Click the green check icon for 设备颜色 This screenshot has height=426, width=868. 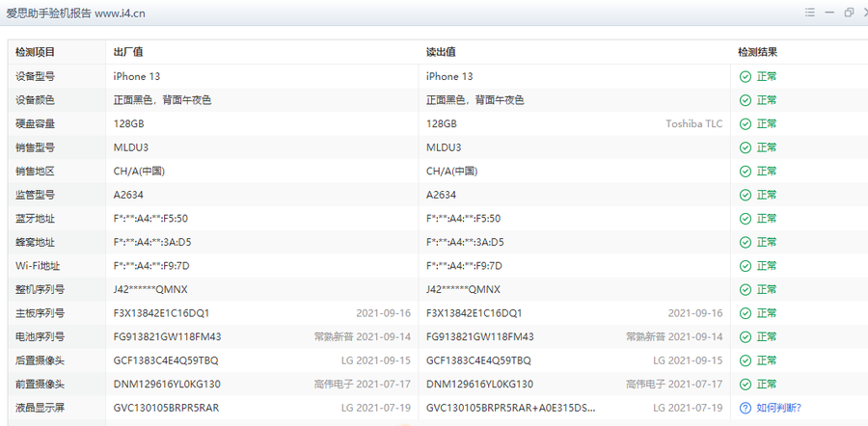click(746, 100)
